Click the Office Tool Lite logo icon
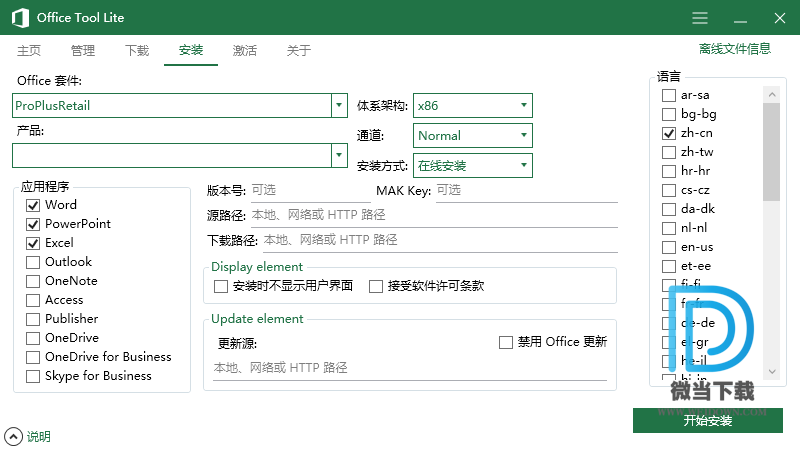Image resolution: width=800 pixels, height=450 pixels. coord(20,18)
